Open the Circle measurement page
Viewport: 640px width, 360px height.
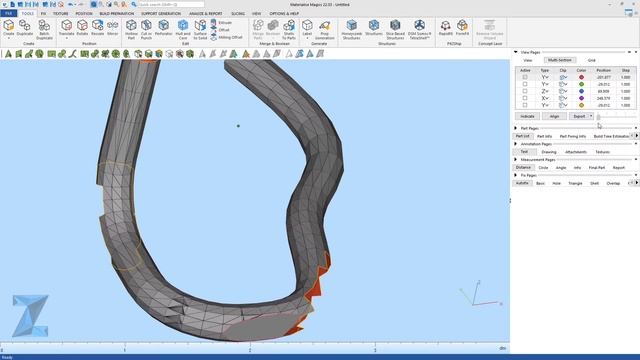click(x=543, y=167)
